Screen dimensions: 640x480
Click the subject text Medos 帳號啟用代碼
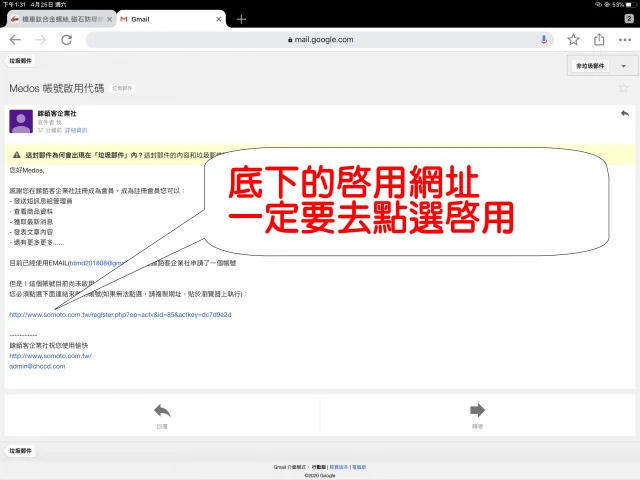tap(57, 88)
